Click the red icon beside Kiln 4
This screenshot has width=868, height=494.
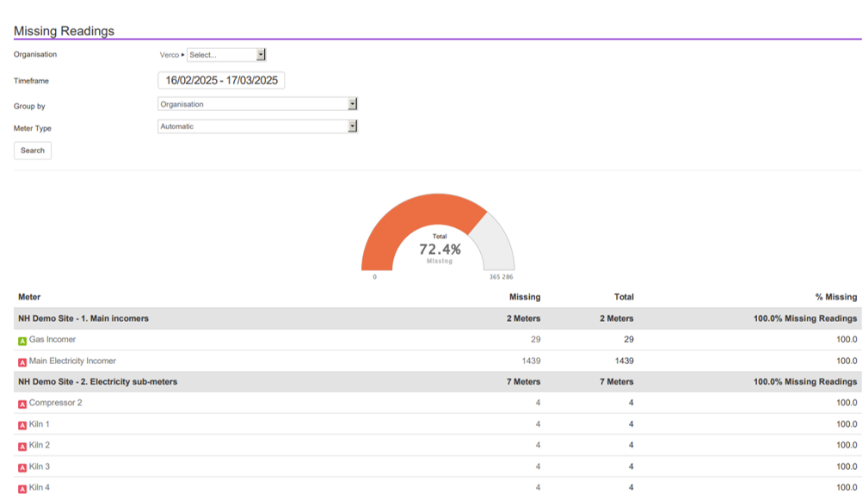pyautogui.click(x=22, y=488)
